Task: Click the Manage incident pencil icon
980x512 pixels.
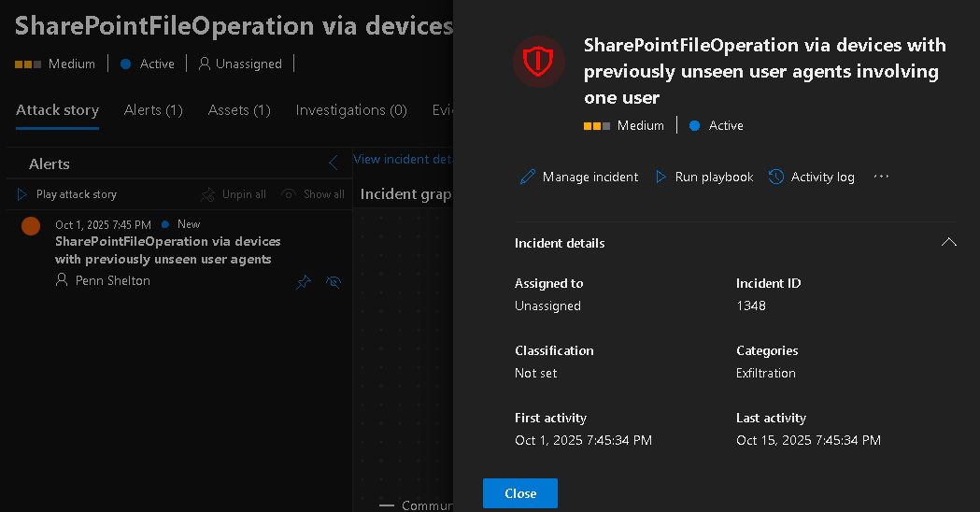Action: [x=528, y=177]
